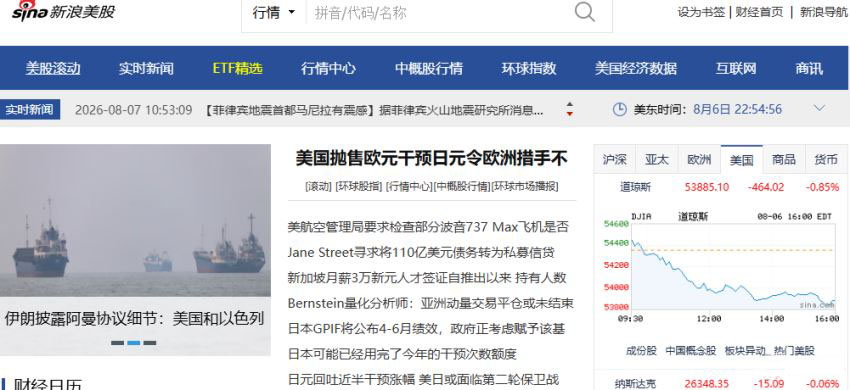Open 中概股行情 in navigation bar

click(x=429, y=68)
